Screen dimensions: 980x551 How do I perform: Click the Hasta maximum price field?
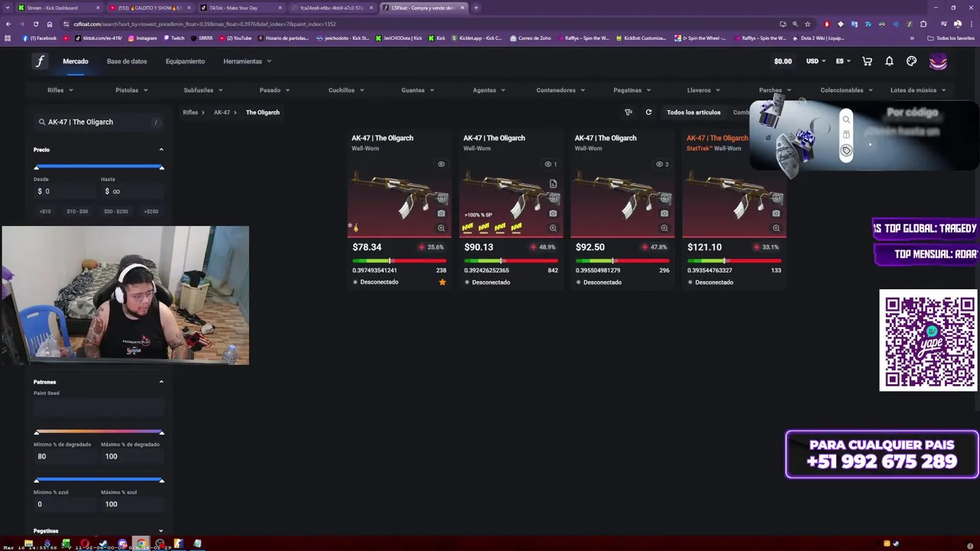click(132, 191)
